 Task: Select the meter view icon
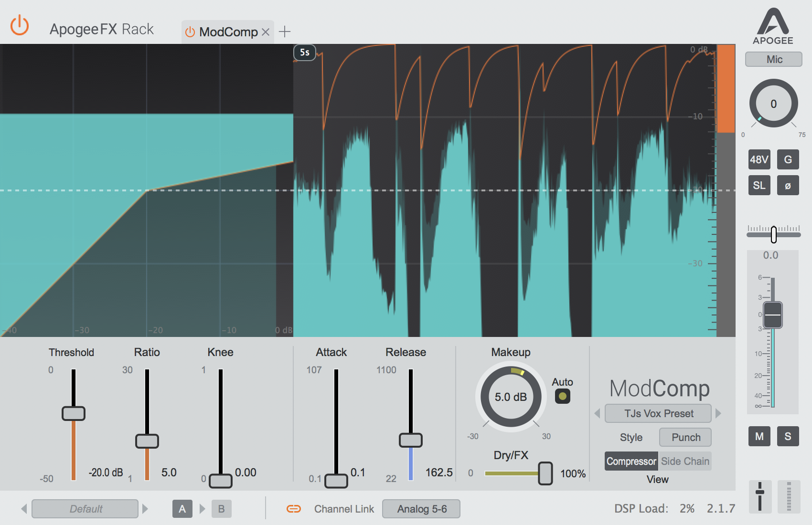point(789,496)
